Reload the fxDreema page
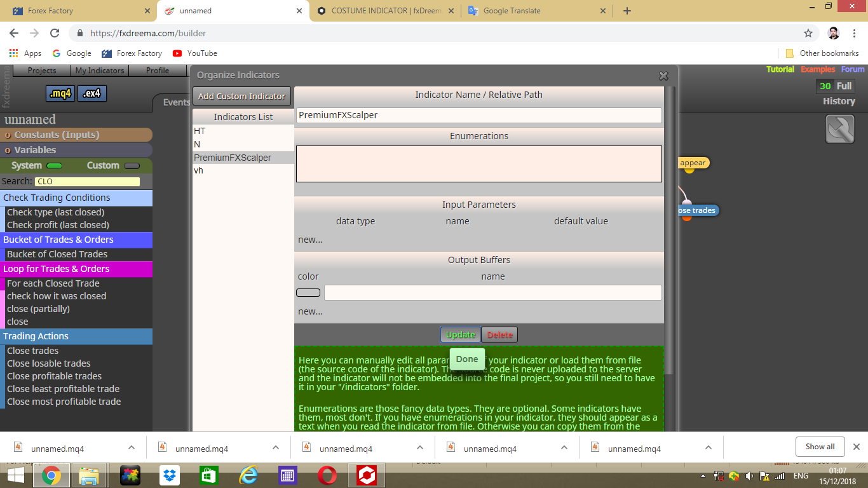 pos(55,33)
